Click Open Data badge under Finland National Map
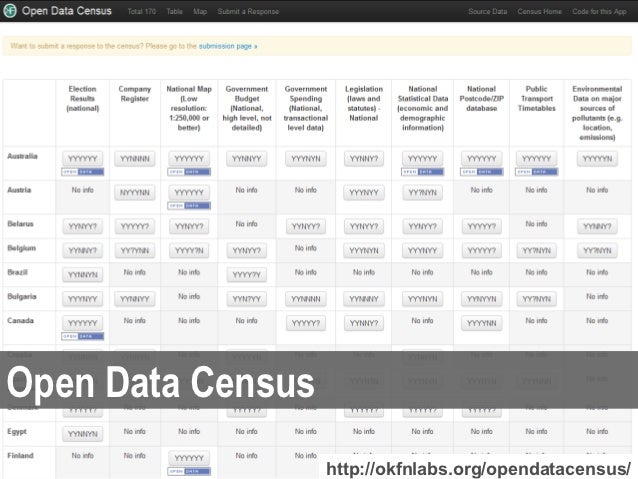Image resolution: width=638 pixels, height=479 pixels. point(189,471)
